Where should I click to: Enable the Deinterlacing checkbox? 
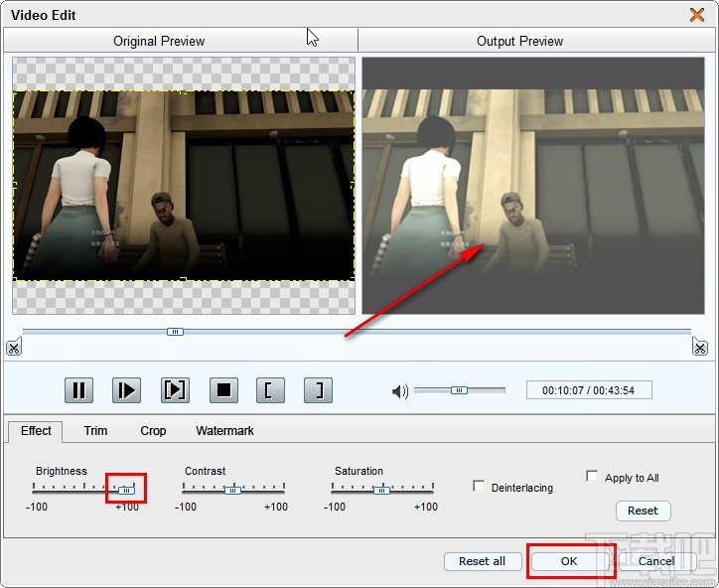pyautogui.click(x=479, y=486)
